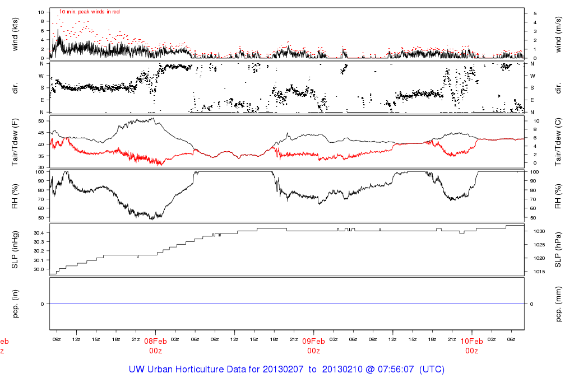574x392 pixels.
Task: Click the 5 tick on wind (m/s) axis
Action: [x=535, y=13]
